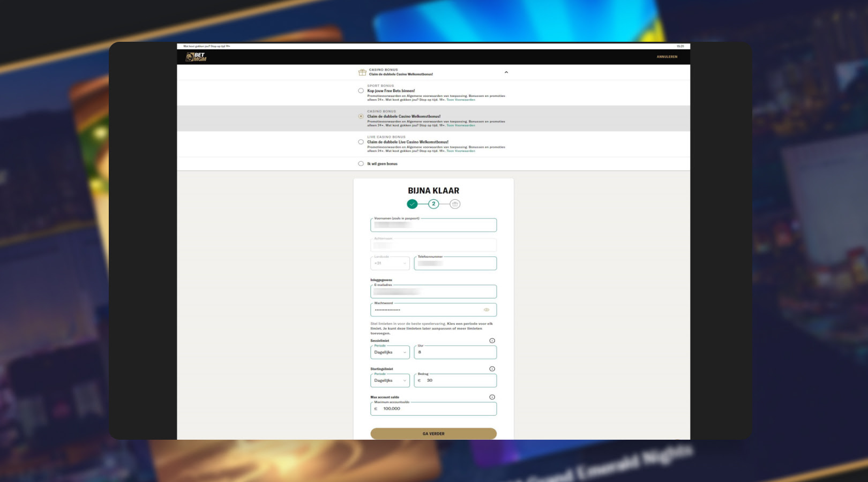Click the BetMGM logo
This screenshot has height=482, width=868.
click(x=196, y=57)
